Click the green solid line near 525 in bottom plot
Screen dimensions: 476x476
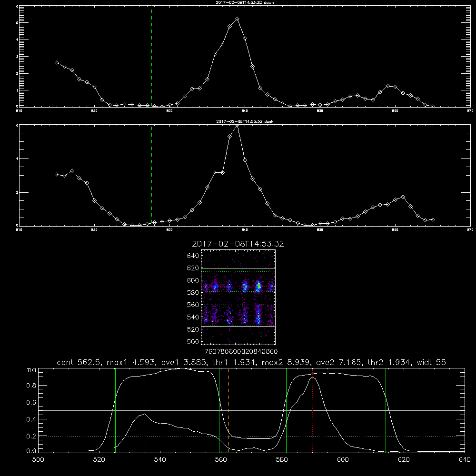pos(115,410)
